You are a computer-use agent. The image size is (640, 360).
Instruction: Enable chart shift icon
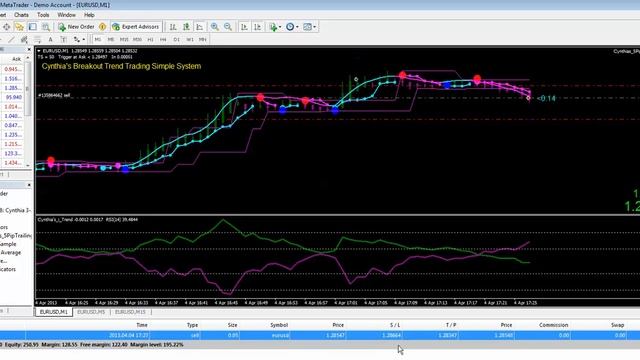(258, 27)
